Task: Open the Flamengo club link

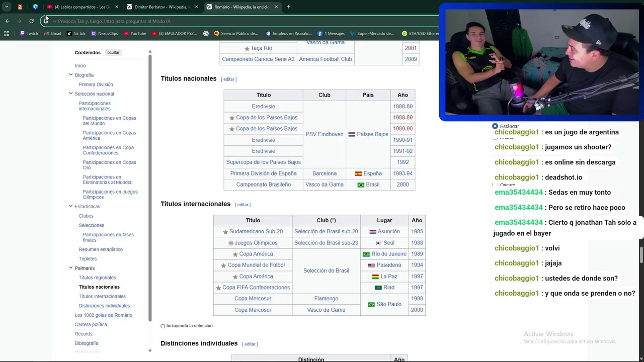Action: click(x=326, y=299)
